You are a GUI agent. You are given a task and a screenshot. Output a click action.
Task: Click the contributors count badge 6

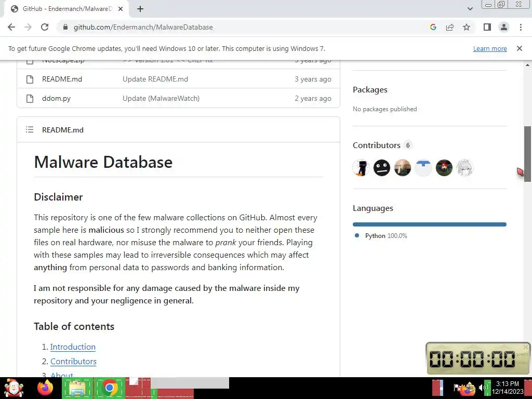[x=408, y=145]
